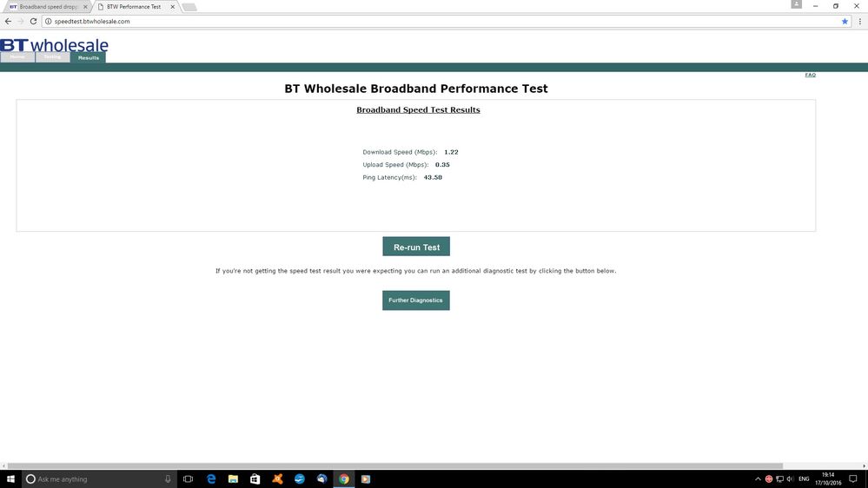Open the network status tray icon
The width and height of the screenshot is (868, 488).
coord(779,479)
